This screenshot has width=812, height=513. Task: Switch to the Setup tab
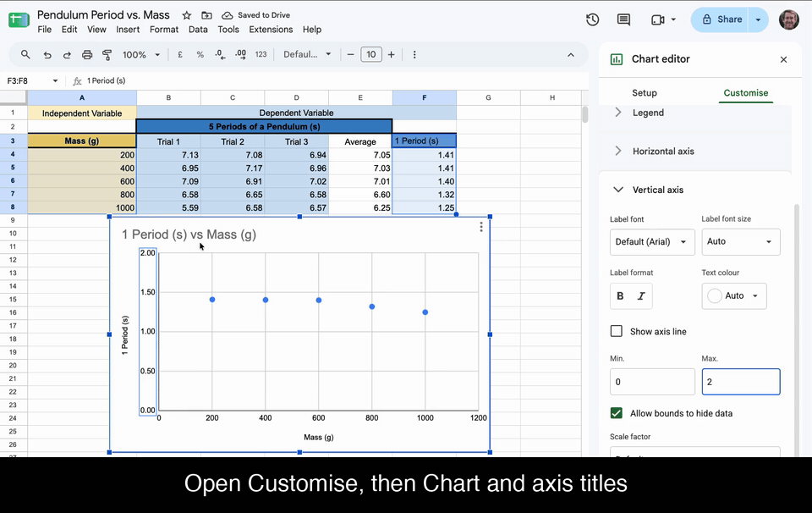click(x=645, y=93)
